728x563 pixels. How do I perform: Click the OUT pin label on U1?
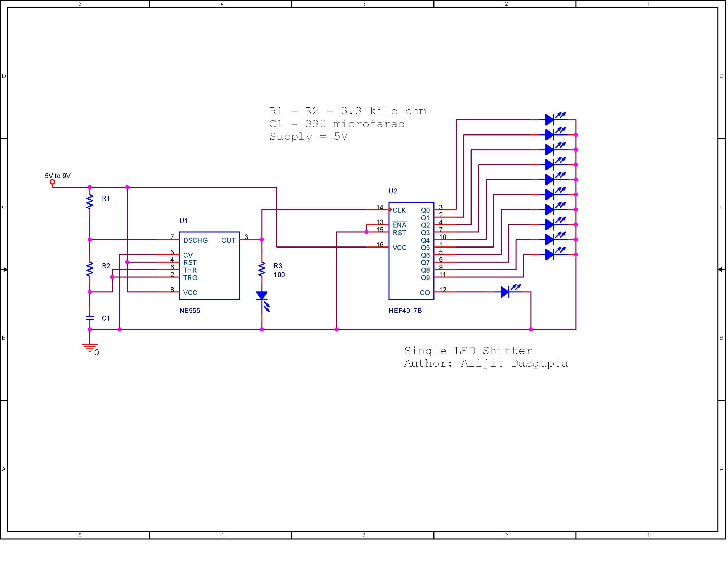coord(229,241)
